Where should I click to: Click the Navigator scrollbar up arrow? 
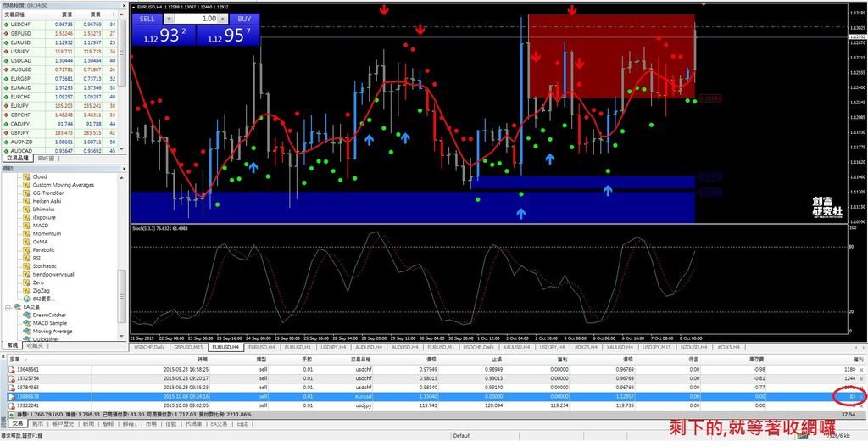(121, 178)
